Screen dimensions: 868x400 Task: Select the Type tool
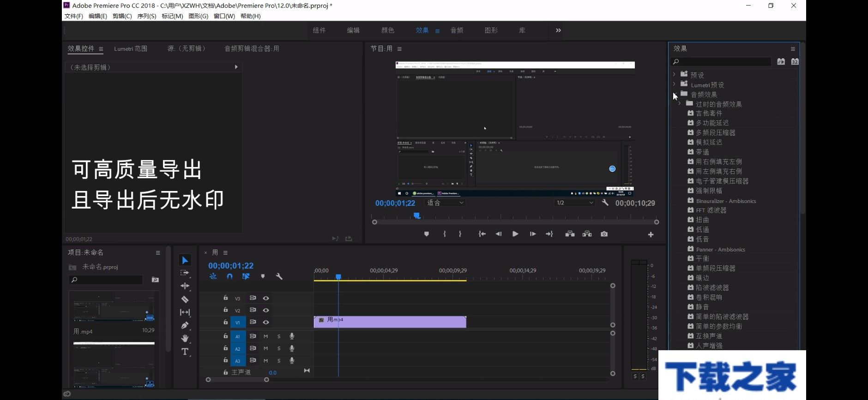(x=185, y=352)
